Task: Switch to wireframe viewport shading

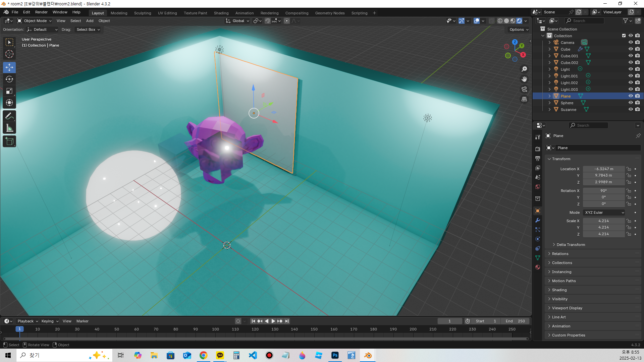Action: coord(500,21)
